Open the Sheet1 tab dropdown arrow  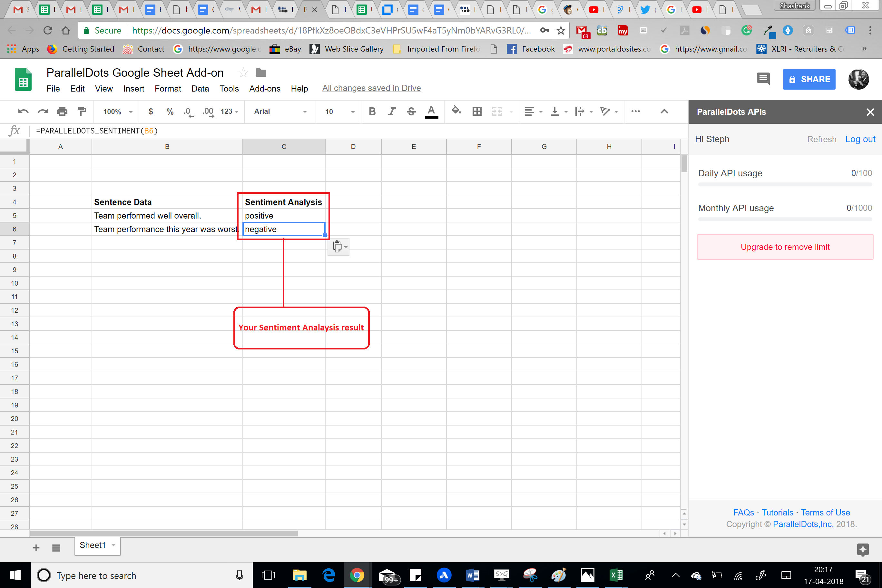113,546
